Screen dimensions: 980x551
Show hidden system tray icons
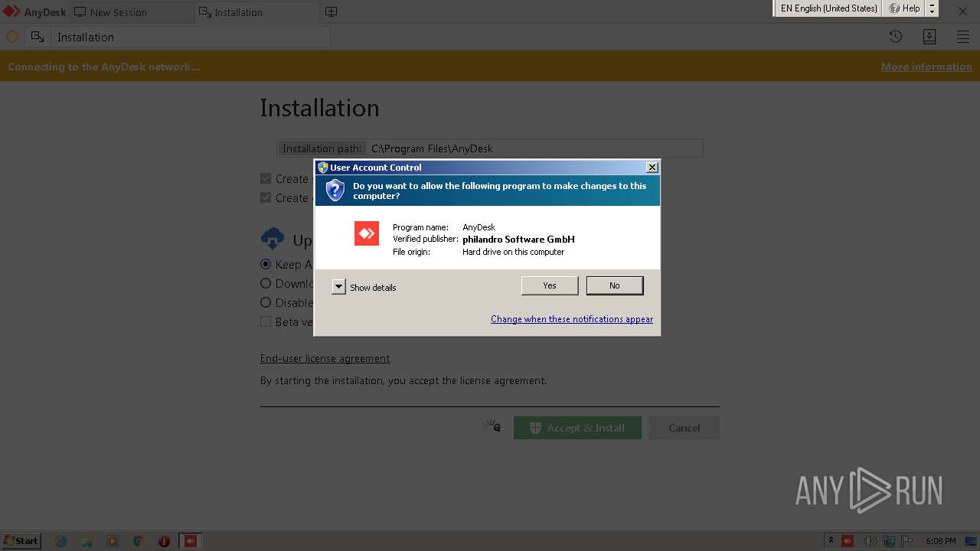coord(831,541)
